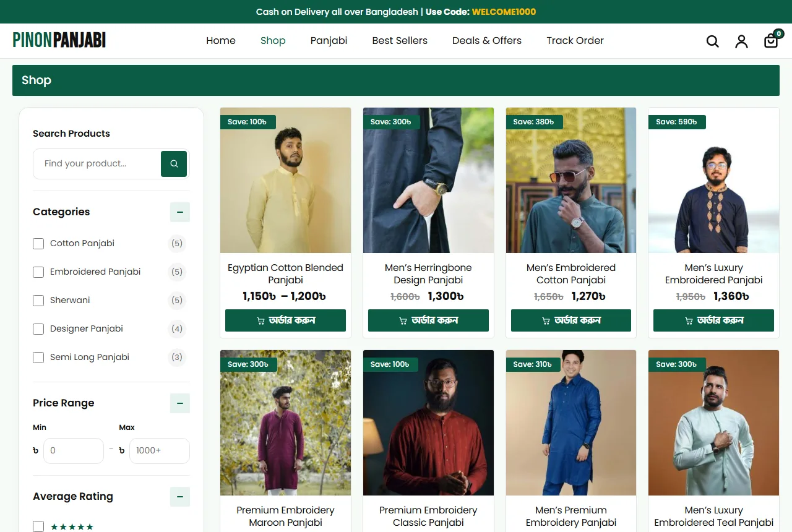The width and height of the screenshot is (792, 532).
Task: Open Men's Embroidered Cotton Panjabi image
Action: click(571, 181)
